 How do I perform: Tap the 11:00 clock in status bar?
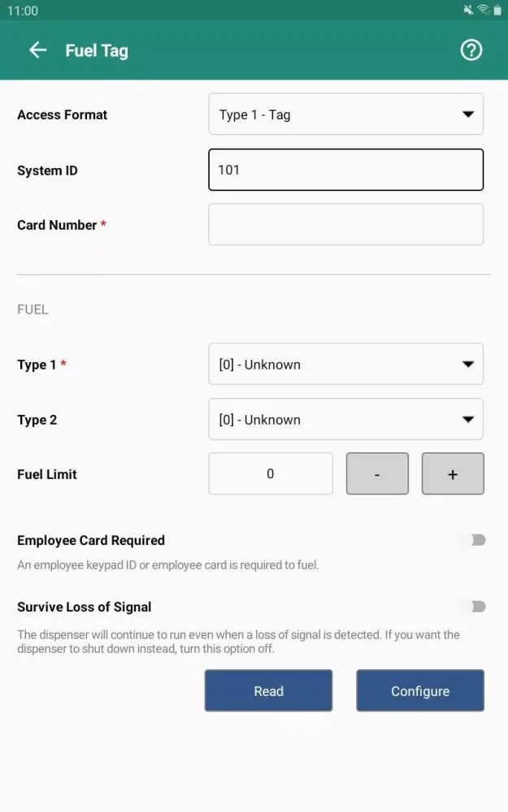click(x=23, y=11)
